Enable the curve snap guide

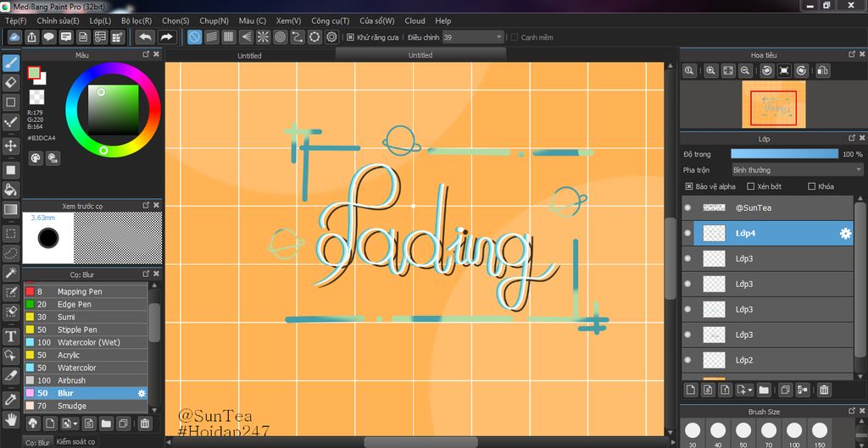[298, 37]
